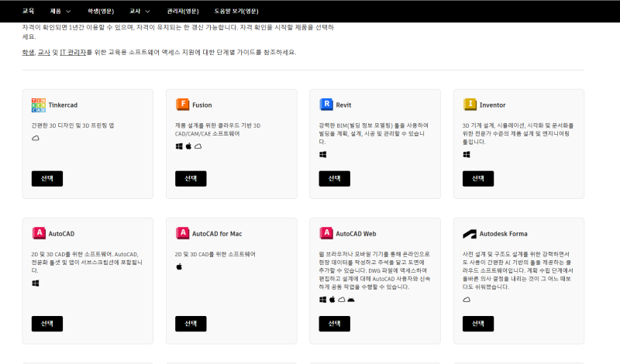Click the Windows platform icon in Revit card
The image size is (620, 364).
[322, 155]
